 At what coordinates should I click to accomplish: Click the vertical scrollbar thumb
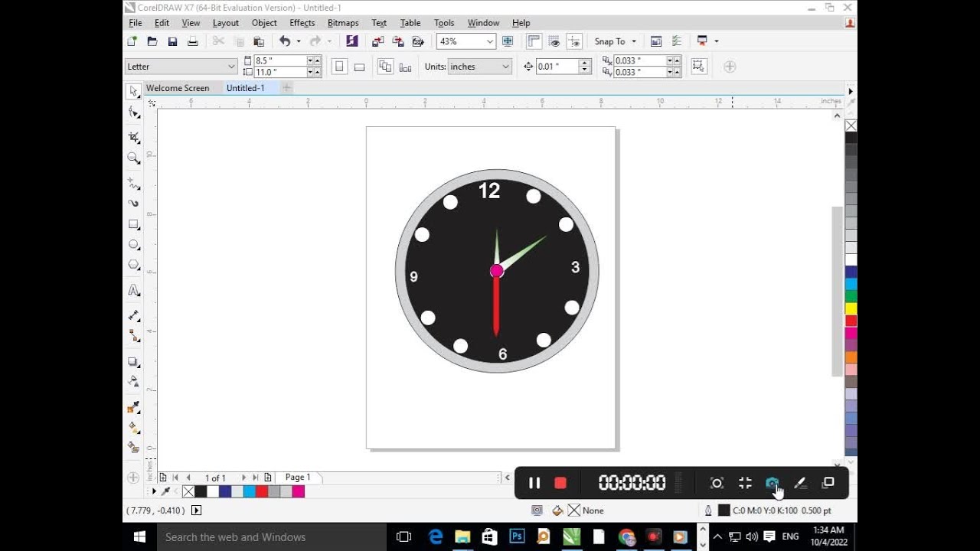[x=836, y=291]
